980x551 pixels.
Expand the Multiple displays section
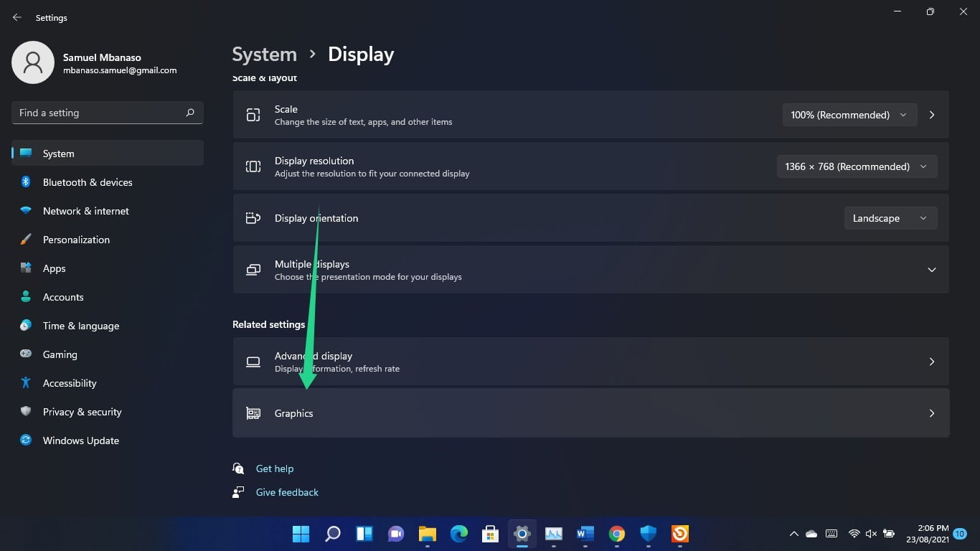click(x=931, y=269)
